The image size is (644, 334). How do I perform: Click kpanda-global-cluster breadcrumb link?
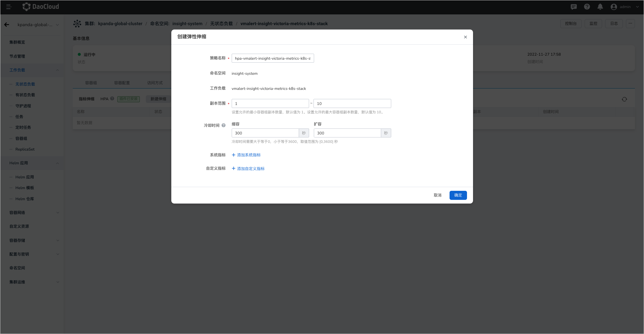tap(120, 24)
